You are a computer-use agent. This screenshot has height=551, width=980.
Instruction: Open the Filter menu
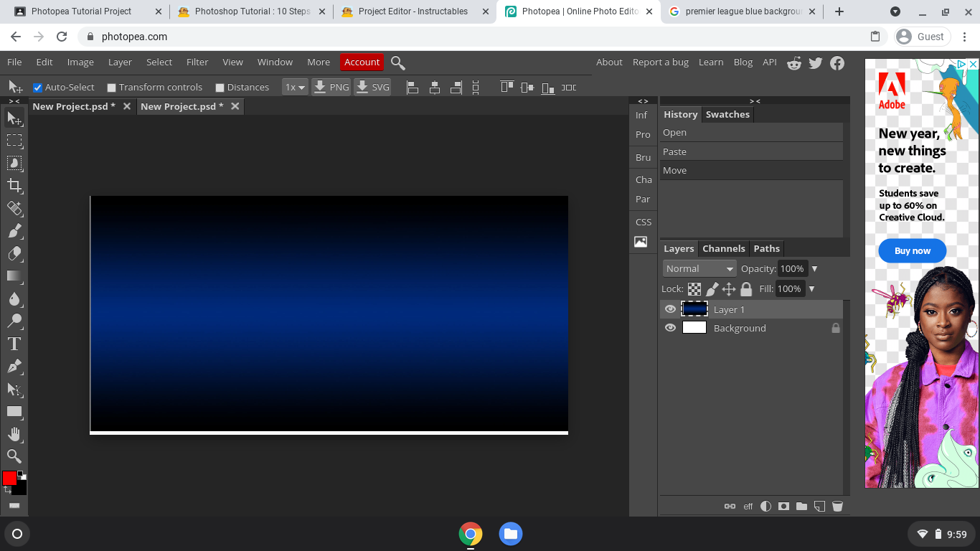pos(197,62)
